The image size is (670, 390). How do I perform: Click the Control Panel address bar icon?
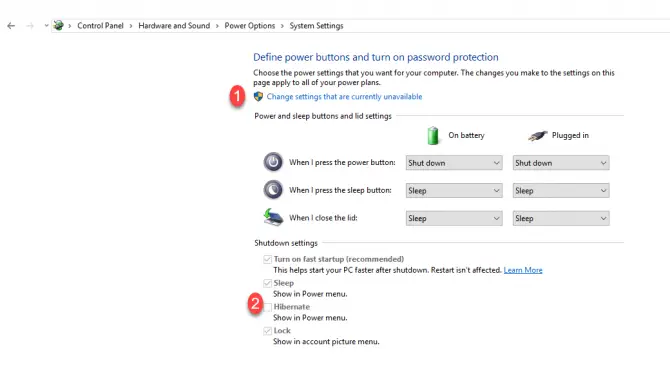coord(59,26)
